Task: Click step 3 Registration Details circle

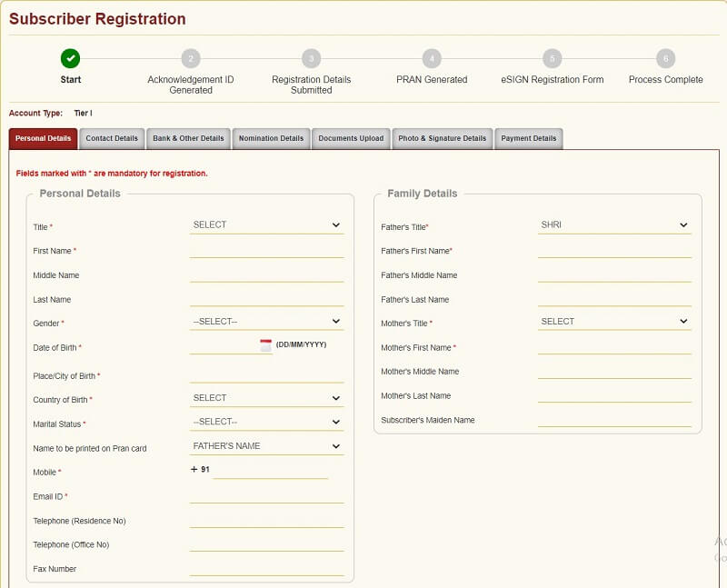Action: coord(311,58)
